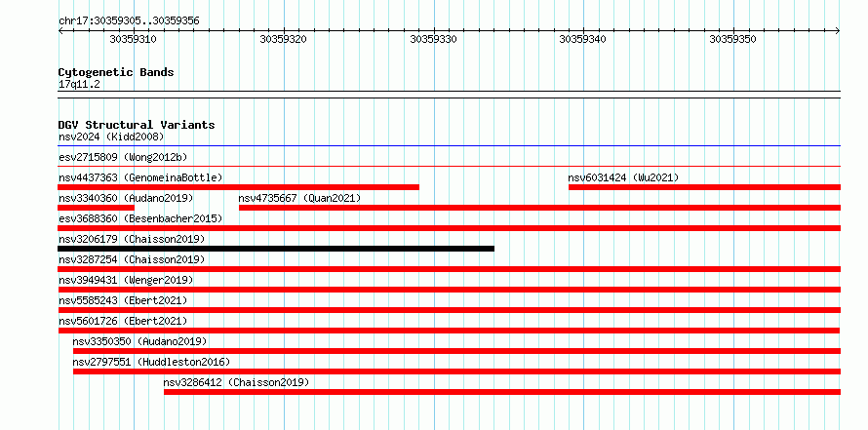Screen dimensions: 868x430
Task: Open variant nsv2797551 (Huddleston2016) label
Action: point(151,362)
